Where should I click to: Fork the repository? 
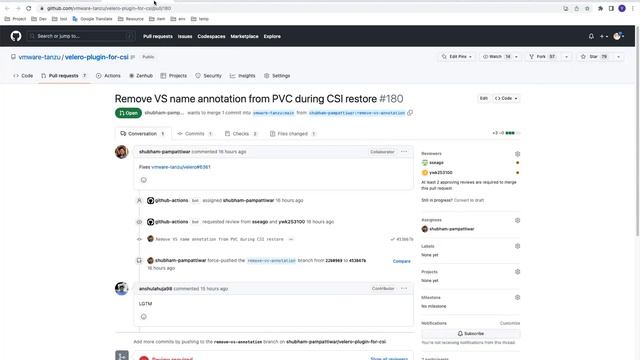[543, 57]
